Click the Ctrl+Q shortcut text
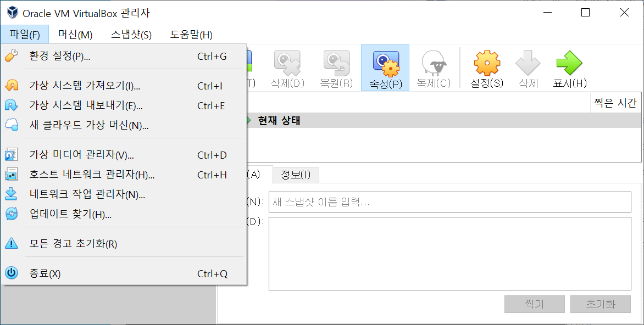644x325 pixels. [x=212, y=273]
